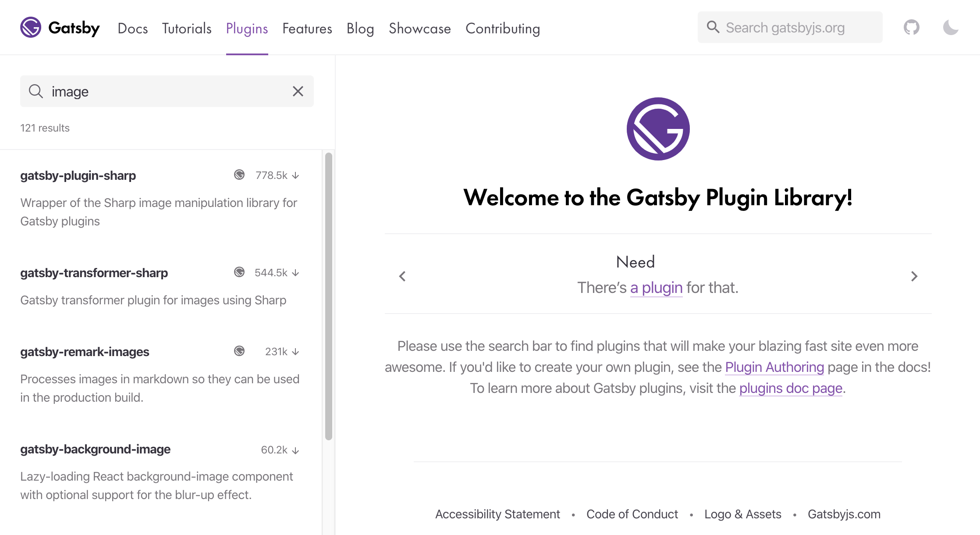Open the Accessibility Statement footer link
Screen dimensions: 980x535
pyautogui.click(x=497, y=514)
